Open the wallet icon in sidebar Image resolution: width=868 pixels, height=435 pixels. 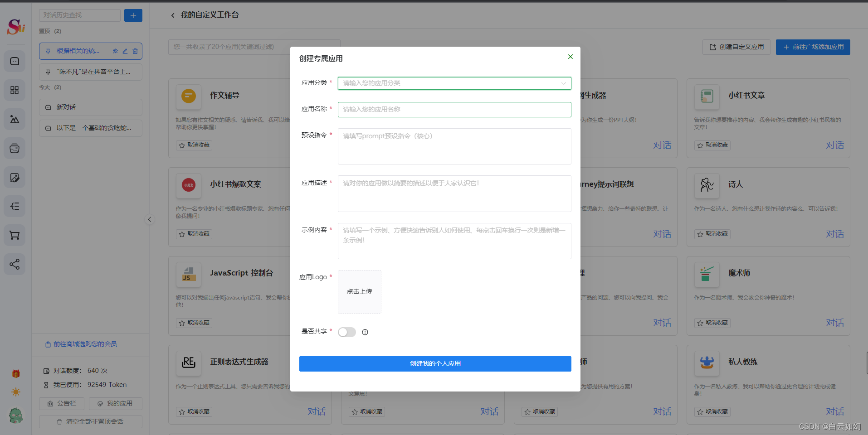click(15, 148)
